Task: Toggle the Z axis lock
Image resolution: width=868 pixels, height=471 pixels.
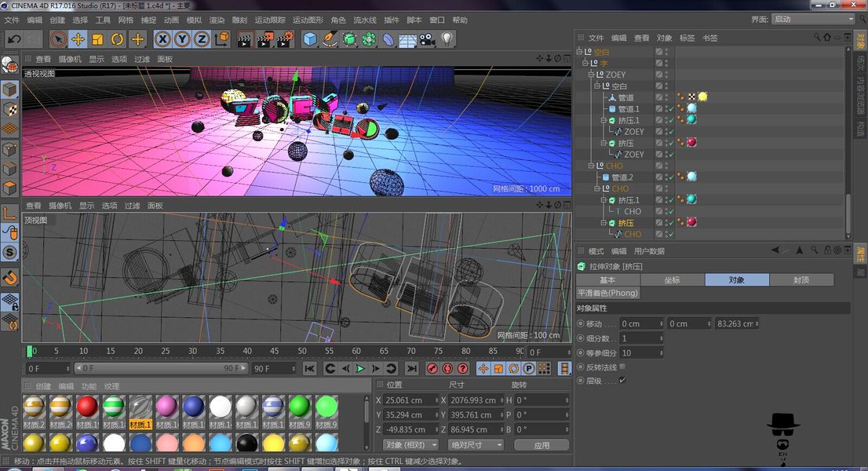Action: coord(202,39)
